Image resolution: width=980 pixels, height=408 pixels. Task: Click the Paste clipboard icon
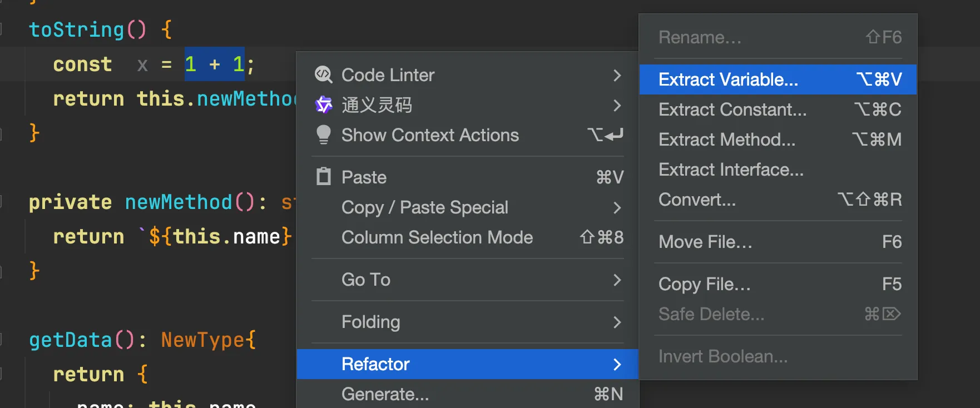click(x=323, y=177)
